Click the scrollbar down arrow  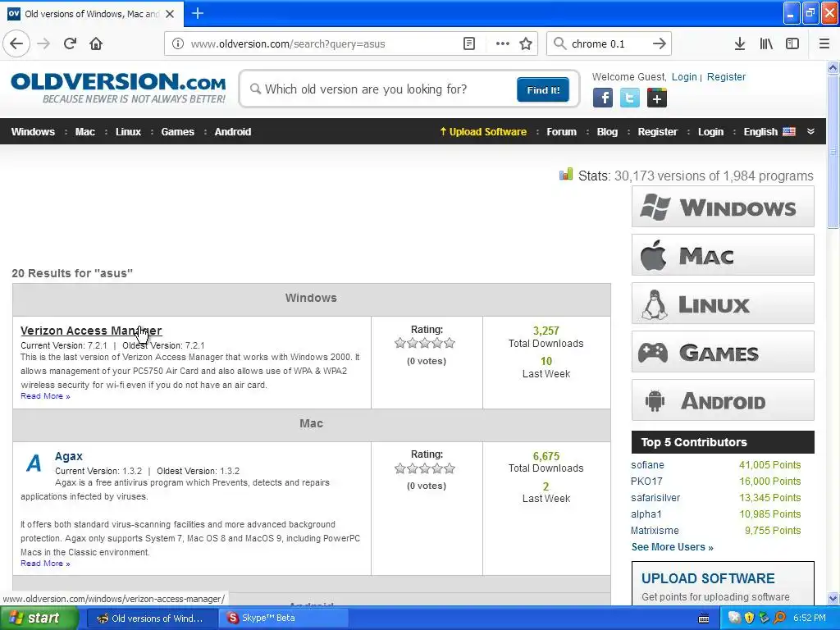[x=833, y=598]
